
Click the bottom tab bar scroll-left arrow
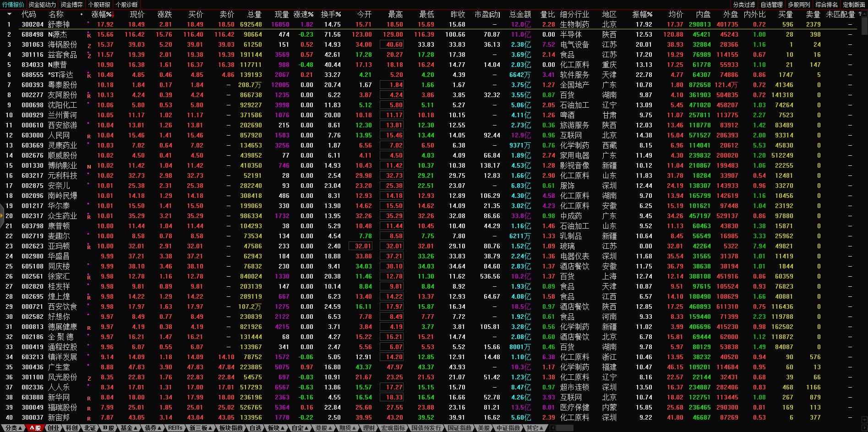552,428
